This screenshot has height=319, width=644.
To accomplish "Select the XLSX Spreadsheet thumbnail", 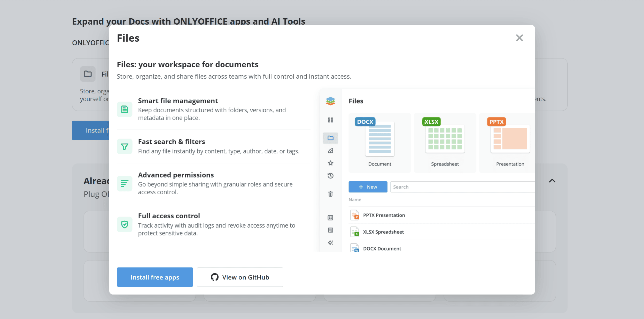I will click(445, 143).
